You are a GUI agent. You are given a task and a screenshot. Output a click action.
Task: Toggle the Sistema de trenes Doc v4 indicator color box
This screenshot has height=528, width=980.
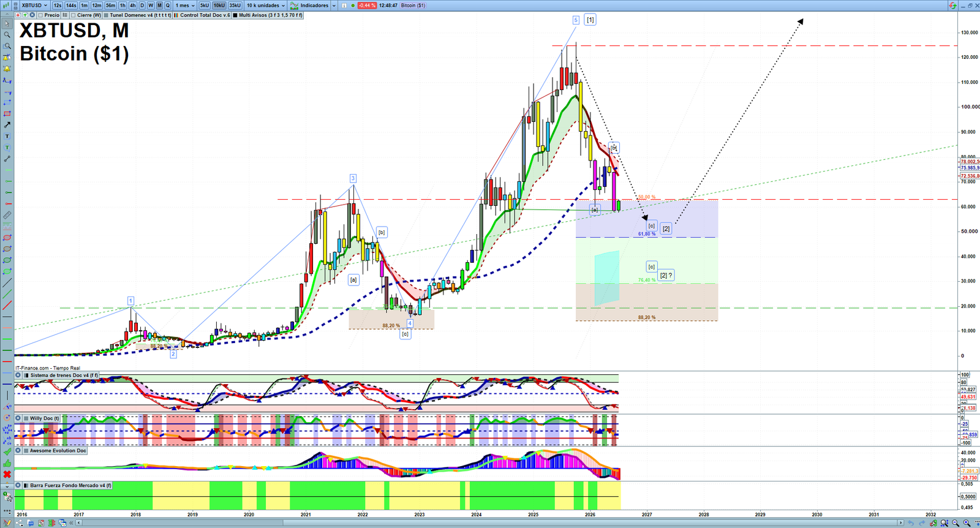[x=26, y=375]
